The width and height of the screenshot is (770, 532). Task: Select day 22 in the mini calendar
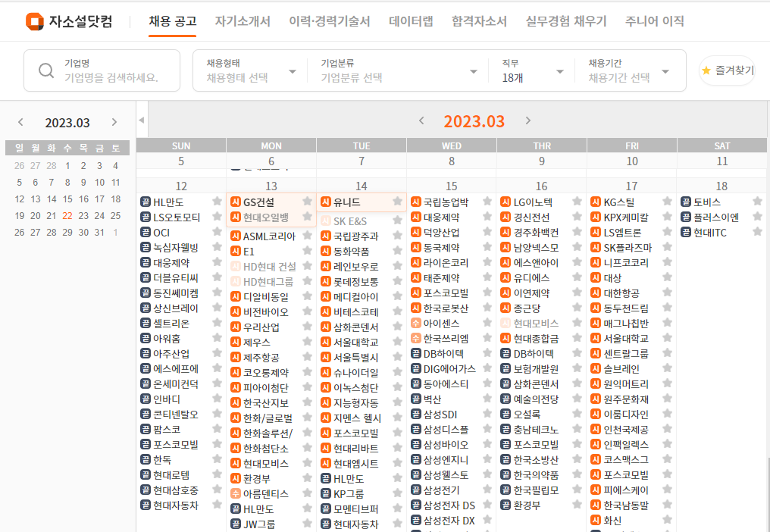67,216
